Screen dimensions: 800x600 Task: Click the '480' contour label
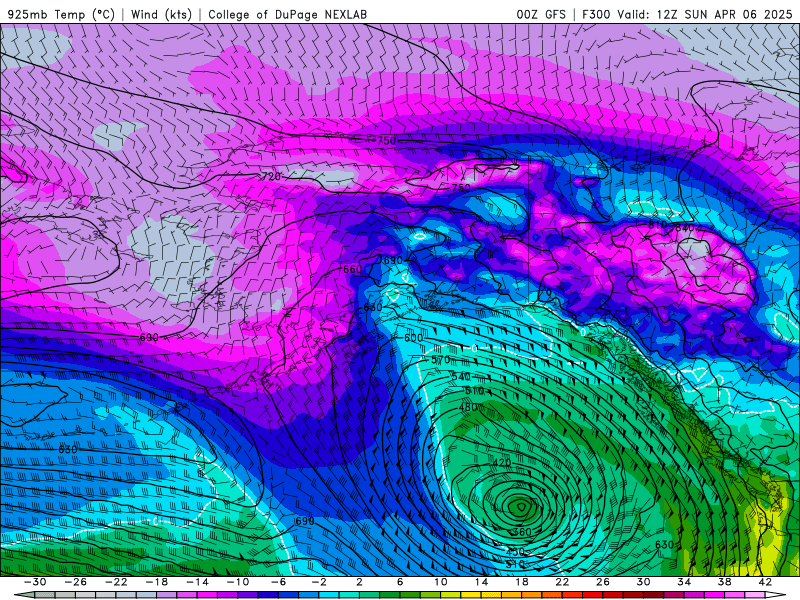tap(468, 407)
